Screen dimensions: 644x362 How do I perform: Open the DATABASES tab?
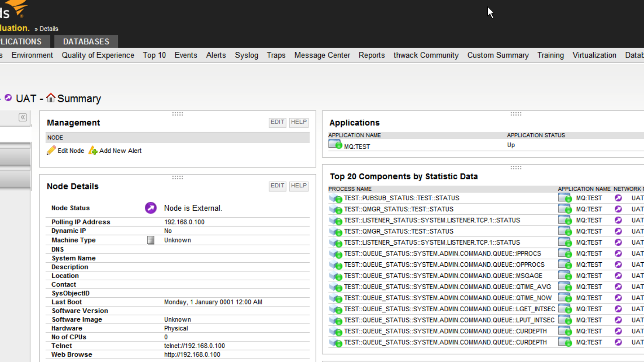coord(86,41)
